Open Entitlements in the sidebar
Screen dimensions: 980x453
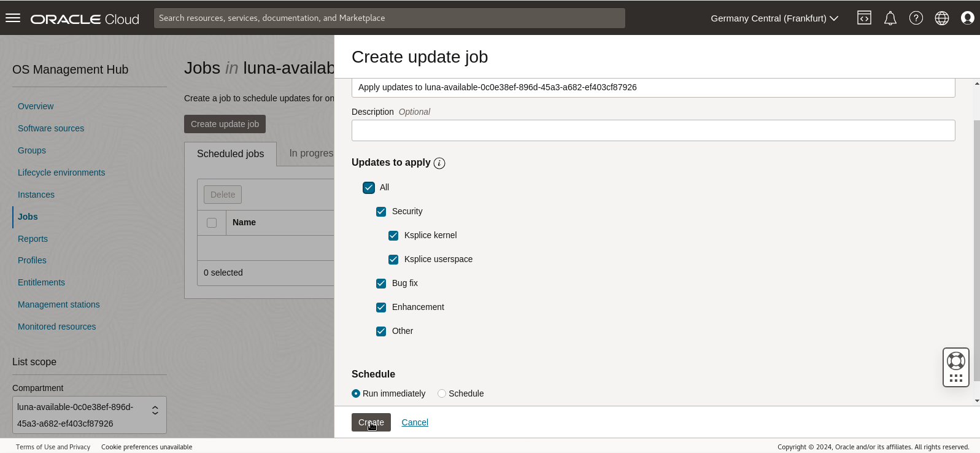tap(41, 282)
